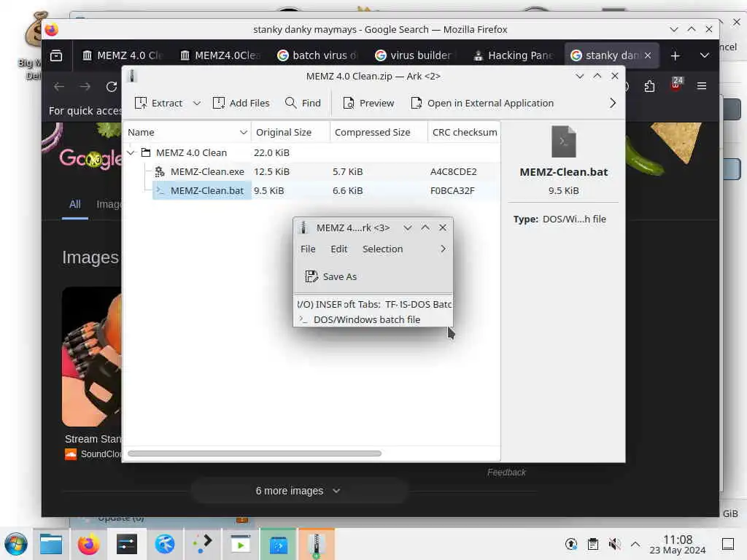Open the Edit menu in preview window
The width and height of the screenshot is (747, 560).
click(338, 249)
